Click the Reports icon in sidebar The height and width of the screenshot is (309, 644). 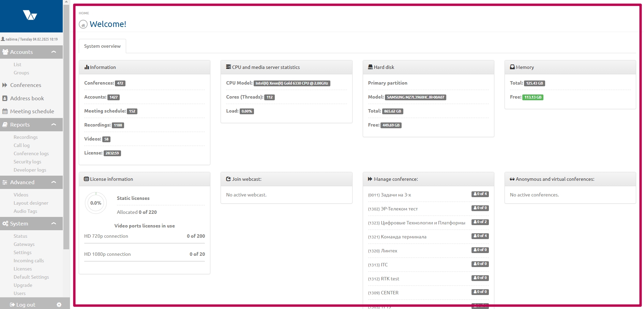point(5,124)
